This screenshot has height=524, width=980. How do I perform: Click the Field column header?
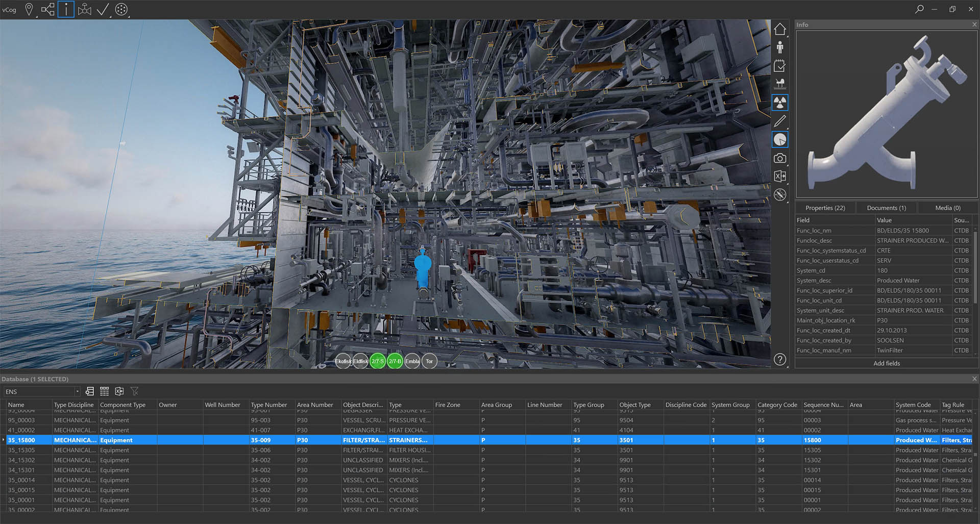click(835, 220)
